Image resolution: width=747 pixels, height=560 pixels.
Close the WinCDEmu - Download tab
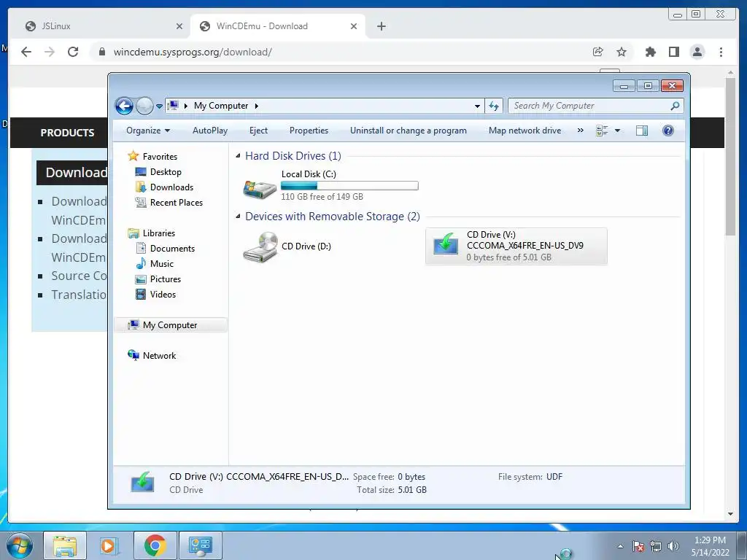354,26
